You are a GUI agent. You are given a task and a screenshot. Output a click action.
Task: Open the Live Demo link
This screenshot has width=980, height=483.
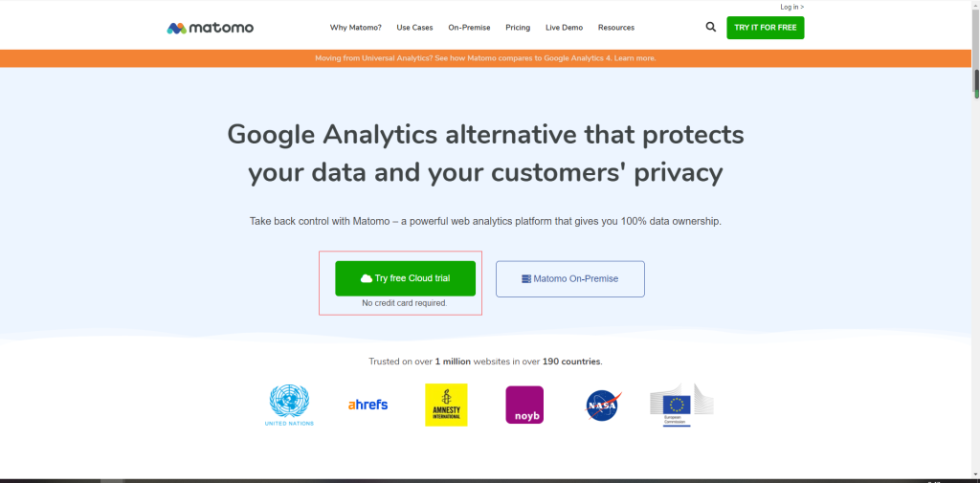point(564,28)
